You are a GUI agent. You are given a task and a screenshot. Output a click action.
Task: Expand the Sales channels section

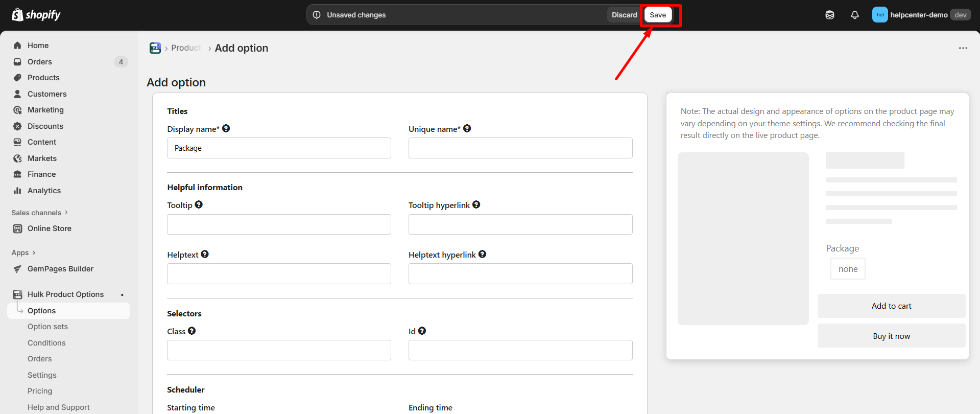(39, 213)
